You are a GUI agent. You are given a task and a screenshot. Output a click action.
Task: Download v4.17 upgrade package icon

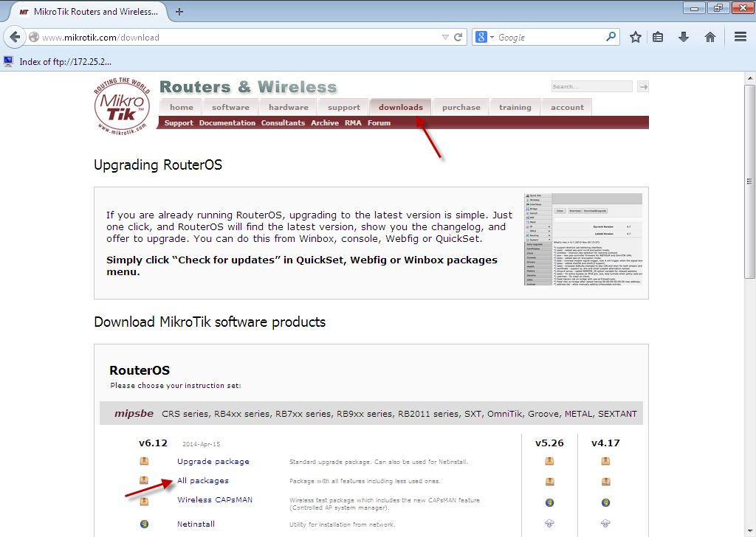point(605,461)
